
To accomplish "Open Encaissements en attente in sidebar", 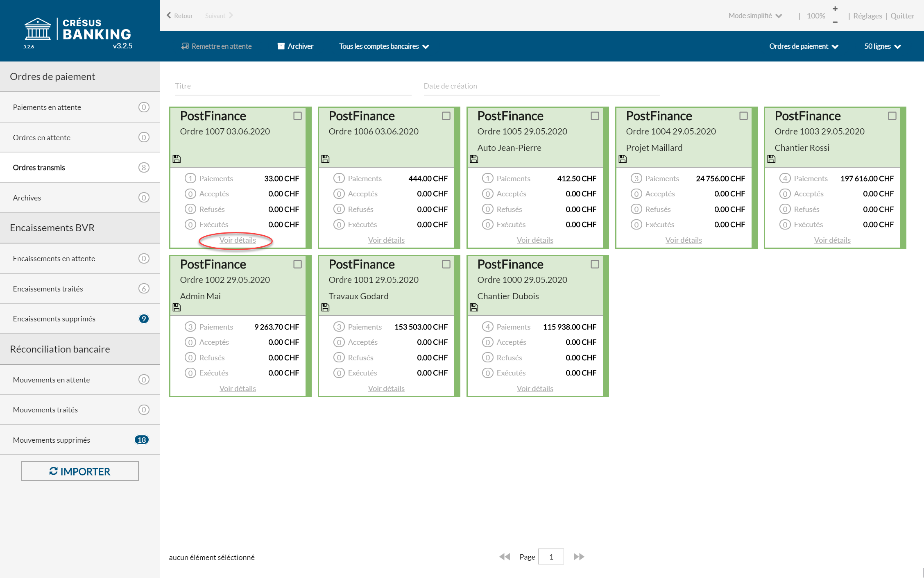I will click(80, 258).
